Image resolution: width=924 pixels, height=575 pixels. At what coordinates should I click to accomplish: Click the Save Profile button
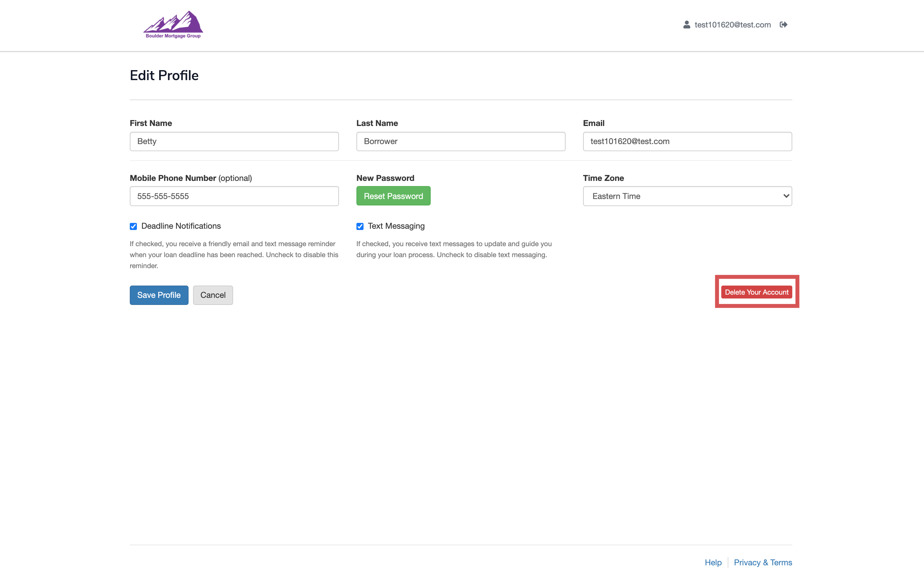point(159,295)
